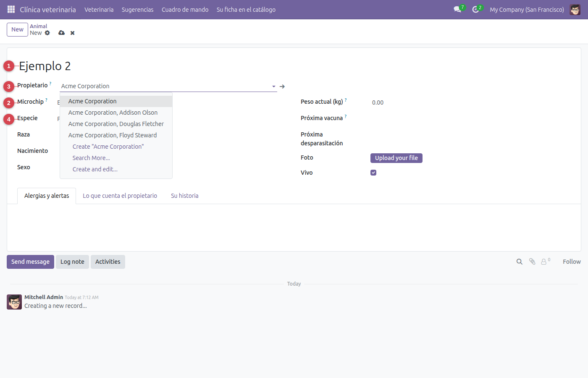
Task: Open owner record via arrow icon
Action: 282,86
